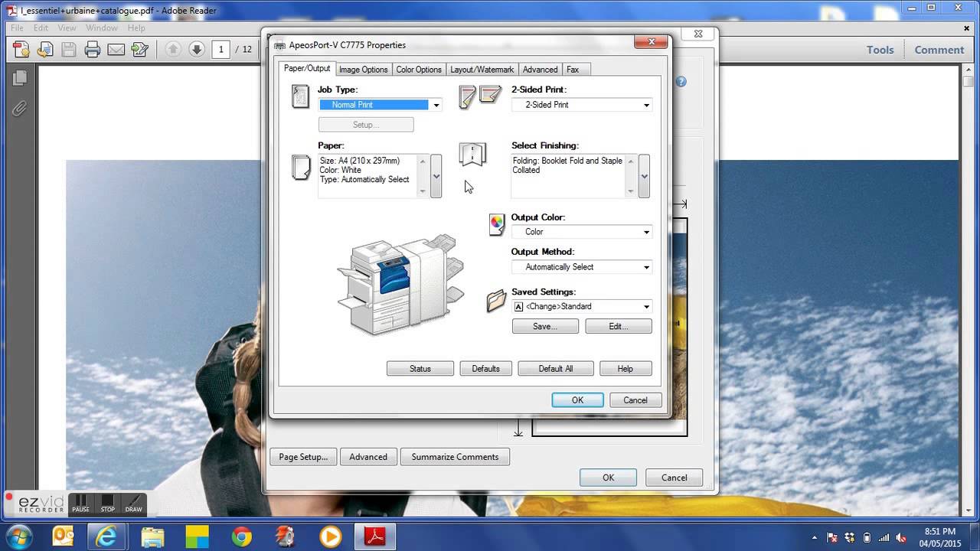The width and height of the screenshot is (980, 551).
Task: Open the Saved Settings dropdown
Action: pyautogui.click(x=646, y=307)
